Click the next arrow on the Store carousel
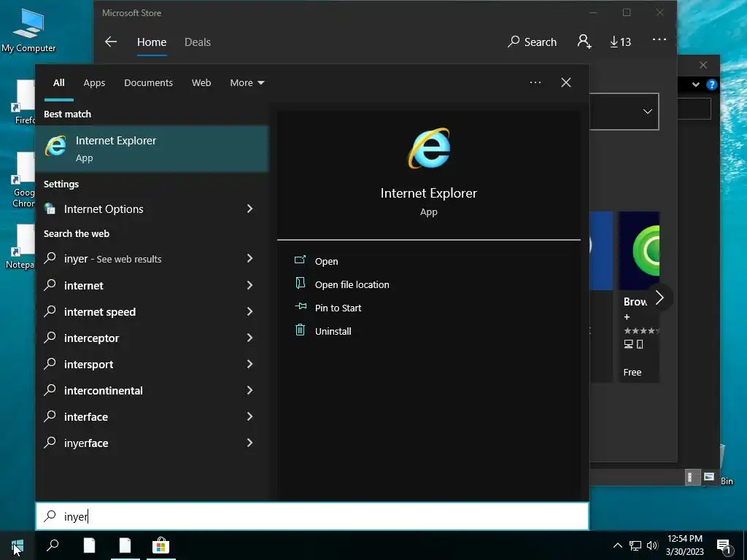747x560 pixels. (x=659, y=297)
